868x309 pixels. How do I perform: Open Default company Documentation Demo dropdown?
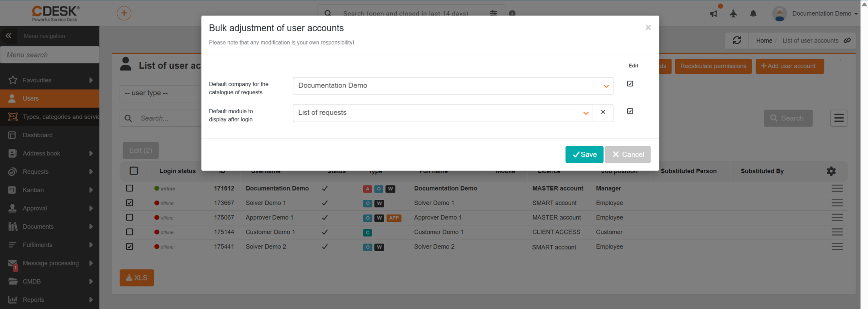pyautogui.click(x=453, y=86)
